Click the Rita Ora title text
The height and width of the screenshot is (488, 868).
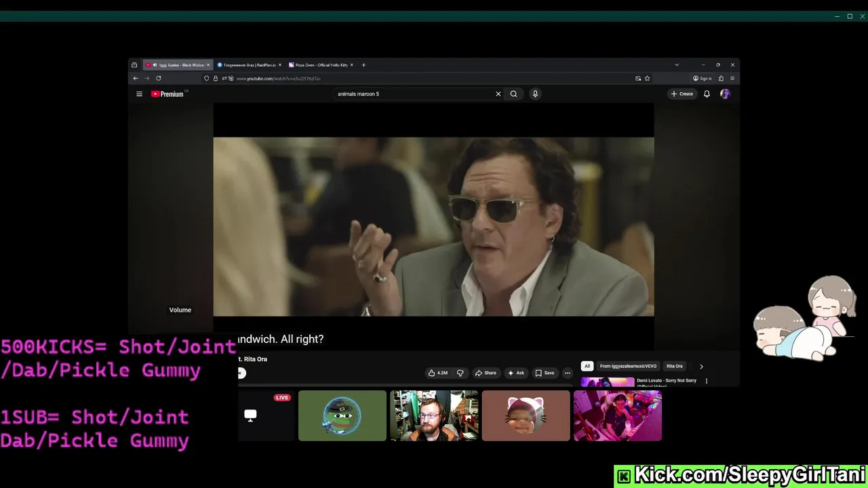coord(256,359)
